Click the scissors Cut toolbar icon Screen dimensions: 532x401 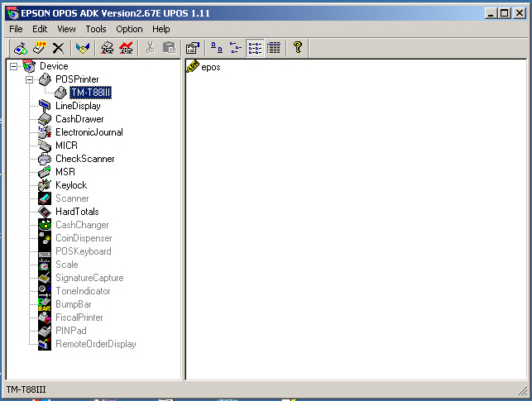click(x=151, y=48)
